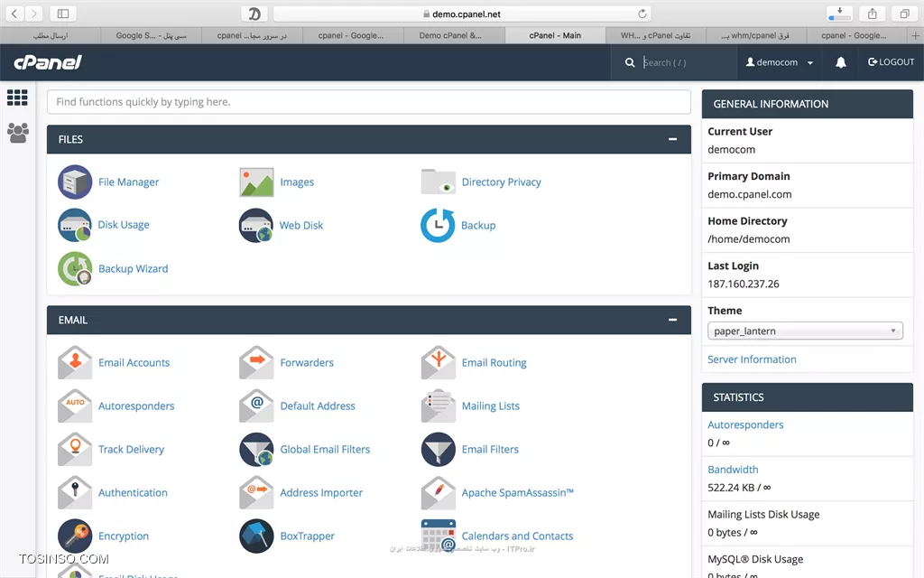The image size is (924, 578).
Task: Click the Backup Wizard link text
Action: point(134,268)
